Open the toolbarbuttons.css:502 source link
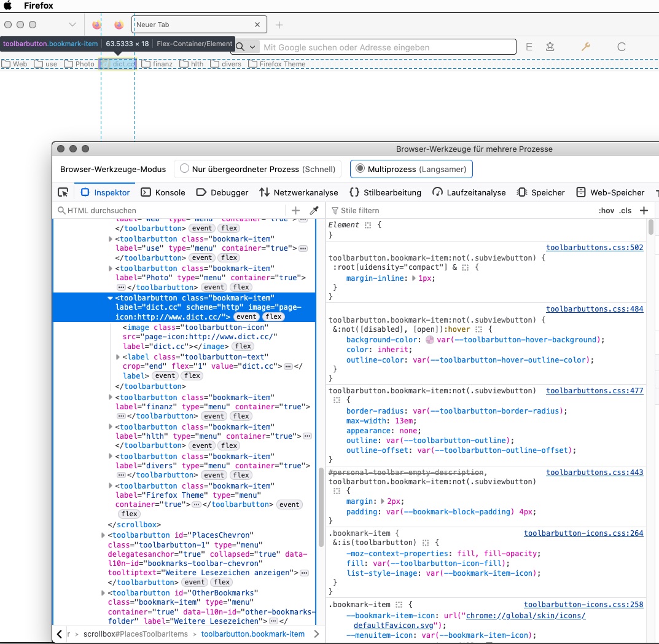This screenshot has height=644, width=659. [x=594, y=248]
